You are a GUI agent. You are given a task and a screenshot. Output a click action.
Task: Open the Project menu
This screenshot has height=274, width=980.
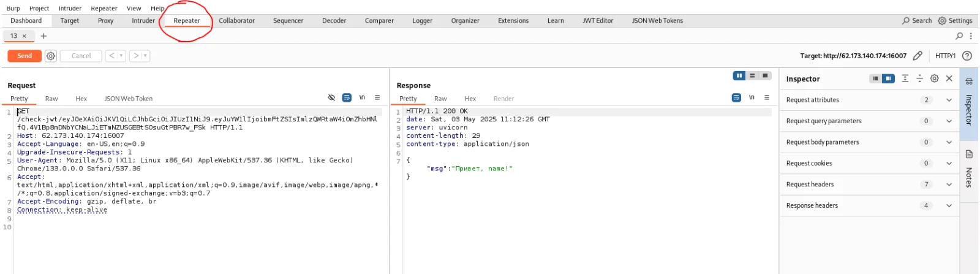(39, 9)
